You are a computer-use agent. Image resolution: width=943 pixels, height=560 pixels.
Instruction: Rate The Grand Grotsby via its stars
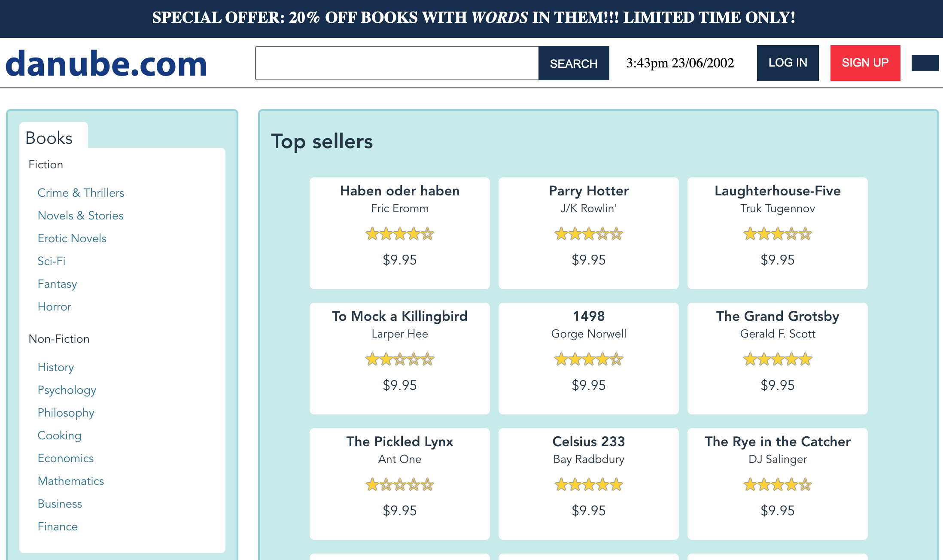(777, 359)
